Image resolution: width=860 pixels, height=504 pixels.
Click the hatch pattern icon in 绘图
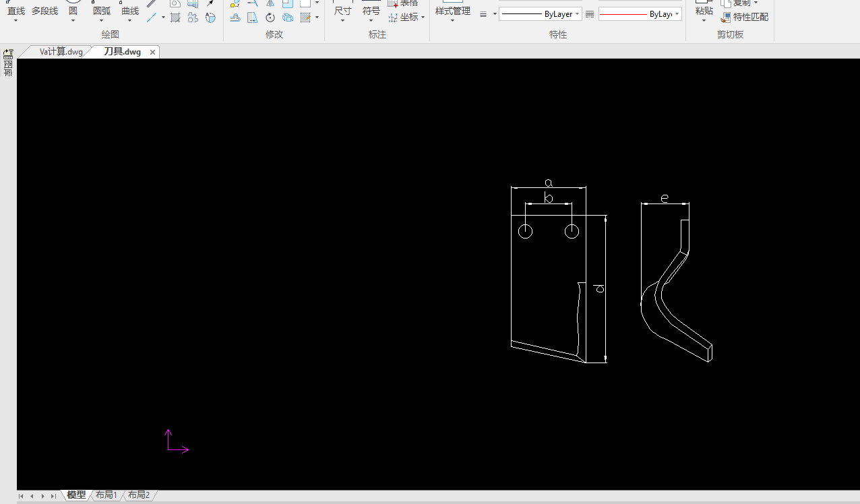175,18
